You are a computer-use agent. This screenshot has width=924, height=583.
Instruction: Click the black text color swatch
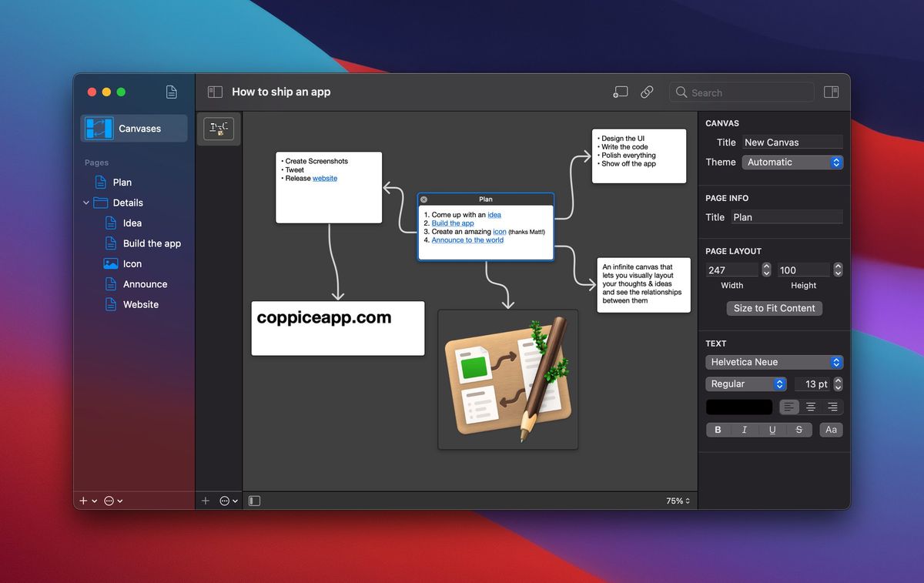(x=738, y=407)
